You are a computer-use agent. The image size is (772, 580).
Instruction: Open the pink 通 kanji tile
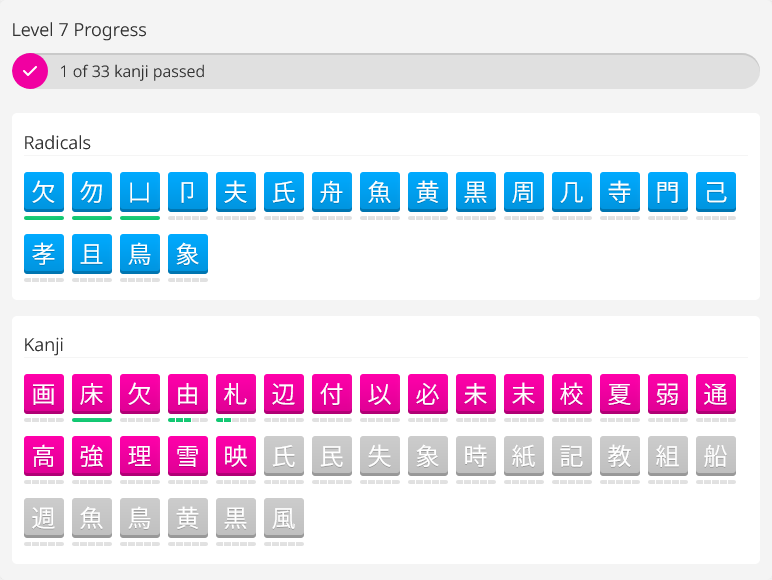click(x=716, y=394)
